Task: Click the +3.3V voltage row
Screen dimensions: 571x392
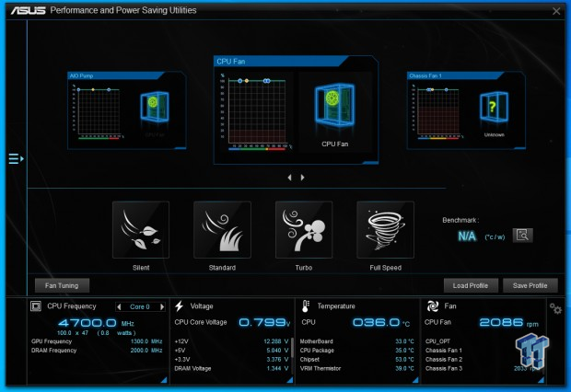Action: pyautogui.click(x=231, y=359)
